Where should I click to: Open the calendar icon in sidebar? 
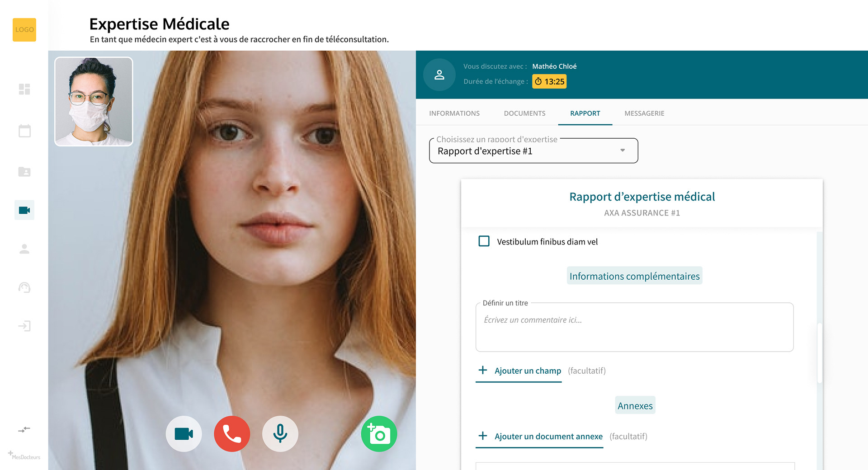(x=24, y=131)
